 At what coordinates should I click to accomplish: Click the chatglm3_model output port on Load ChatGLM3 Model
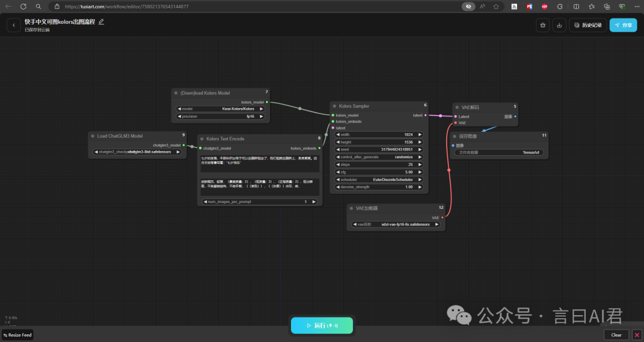184,145
